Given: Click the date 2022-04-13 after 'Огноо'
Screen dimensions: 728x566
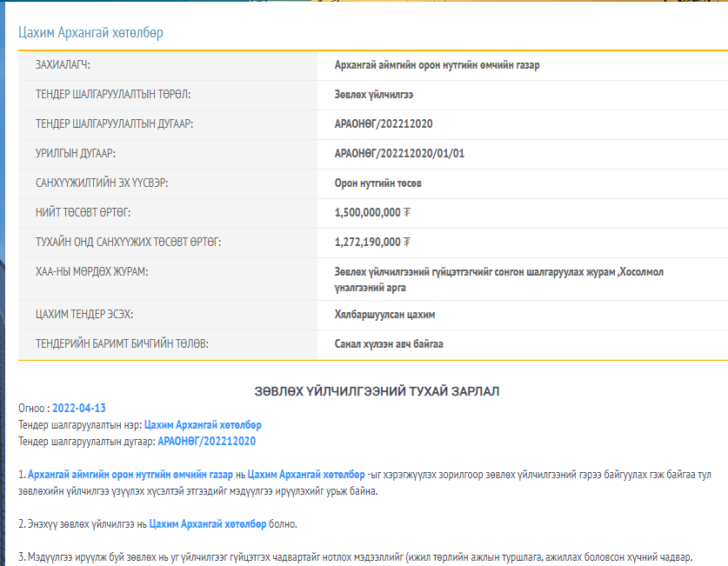Looking at the screenshot, I should (79, 408).
